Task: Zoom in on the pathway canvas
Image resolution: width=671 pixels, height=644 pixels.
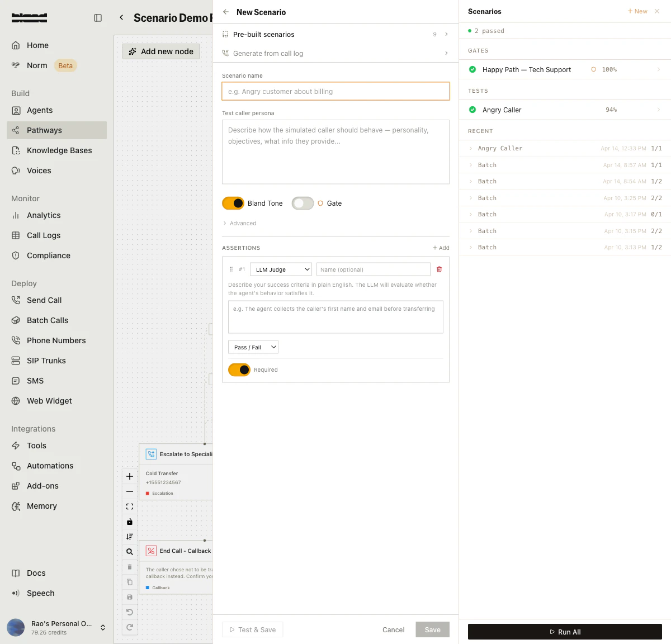Action: tap(129, 476)
